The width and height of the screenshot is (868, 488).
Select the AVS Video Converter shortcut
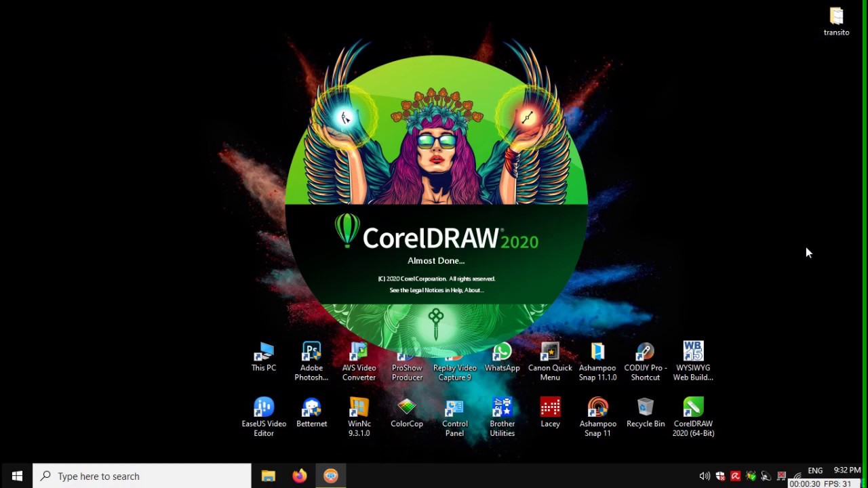[x=359, y=361]
